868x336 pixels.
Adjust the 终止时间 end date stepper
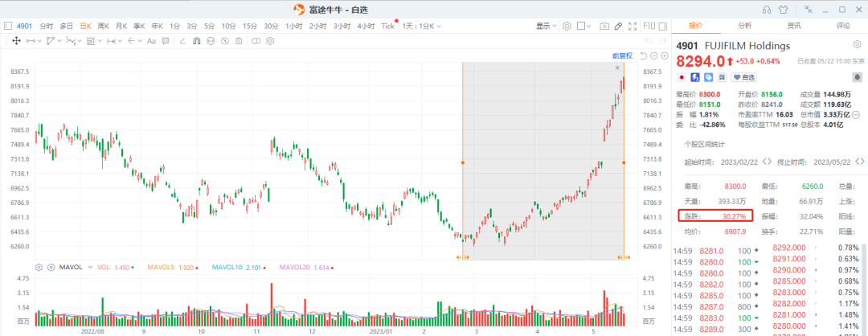pos(860,162)
